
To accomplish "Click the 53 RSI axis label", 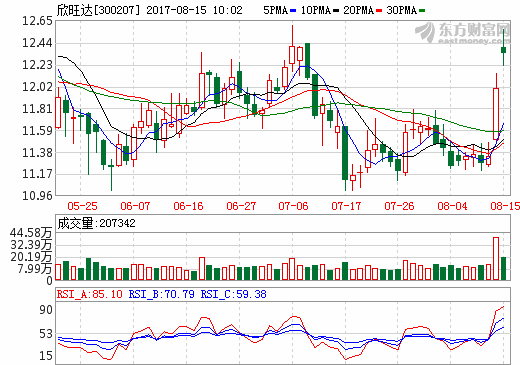I will [46, 334].
